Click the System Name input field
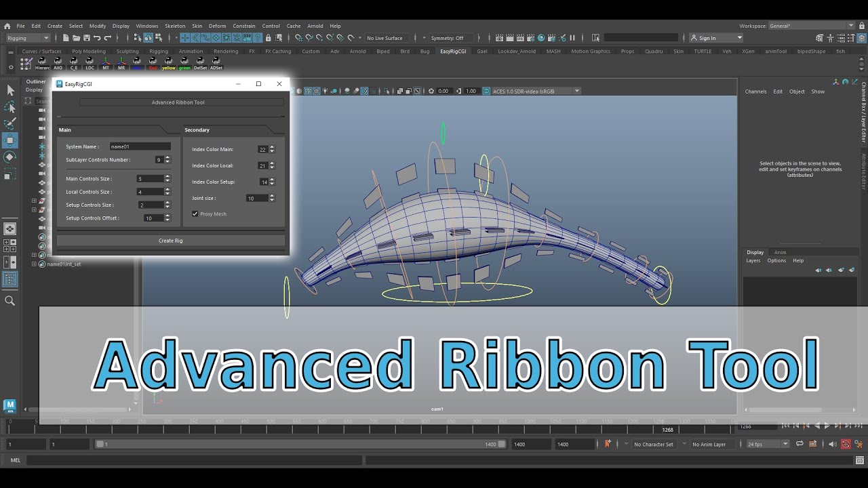 pyautogui.click(x=140, y=146)
